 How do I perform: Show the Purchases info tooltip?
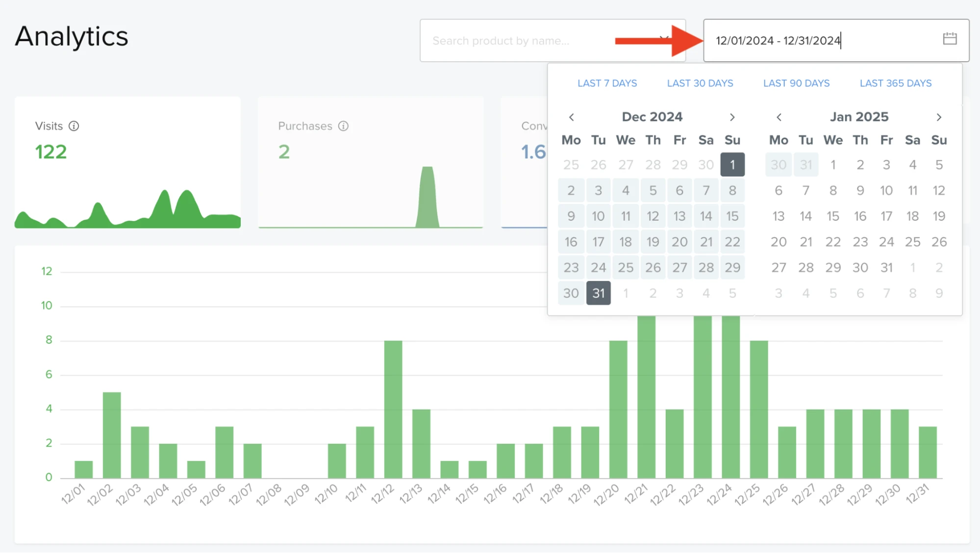pos(343,126)
